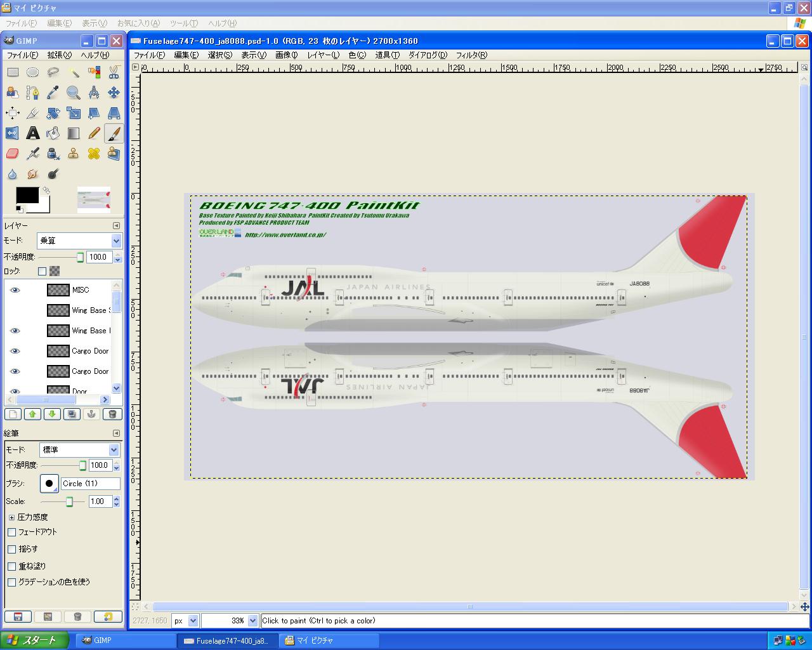
Task: Select the Measure compass tool
Action: pyautogui.click(x=93, y=93)
